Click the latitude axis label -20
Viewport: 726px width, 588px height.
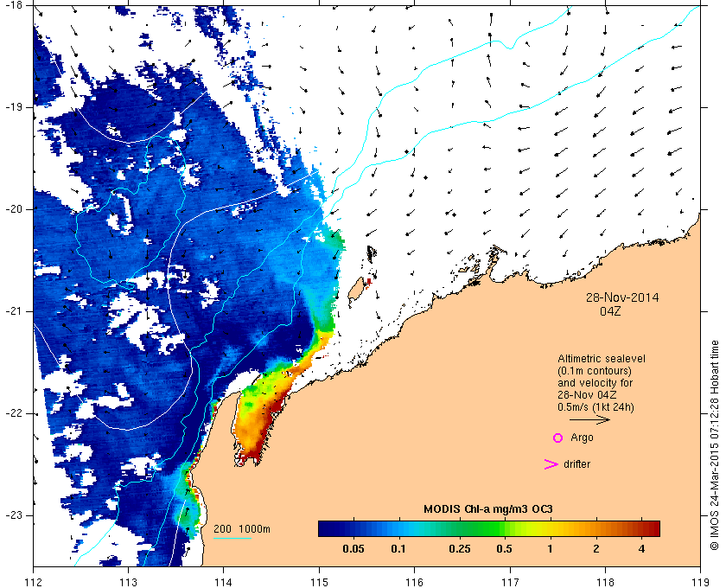click(x=14, y=209)
